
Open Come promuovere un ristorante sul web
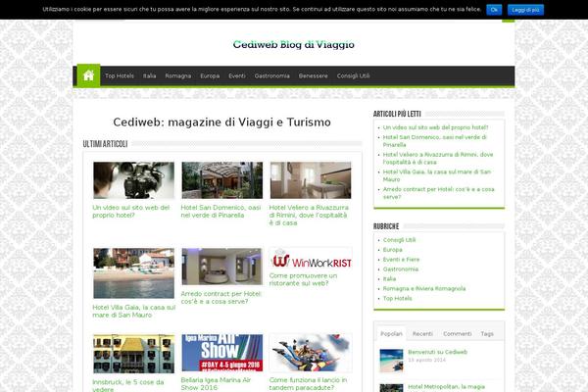303,279
